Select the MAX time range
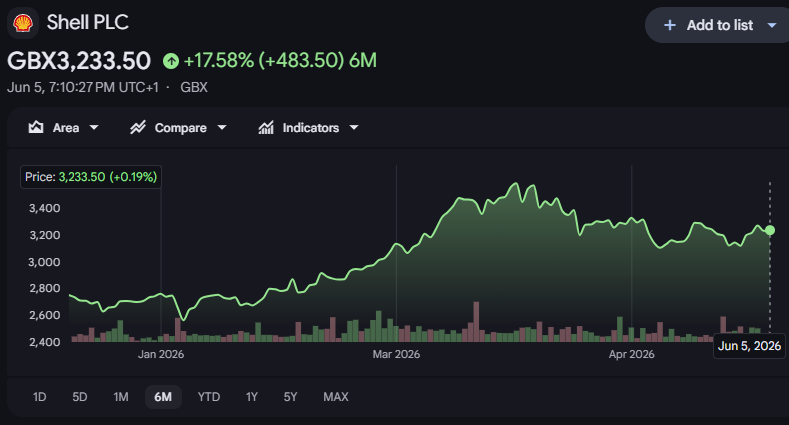The width and height of the screenshot is (789, 425). [336, 397]
